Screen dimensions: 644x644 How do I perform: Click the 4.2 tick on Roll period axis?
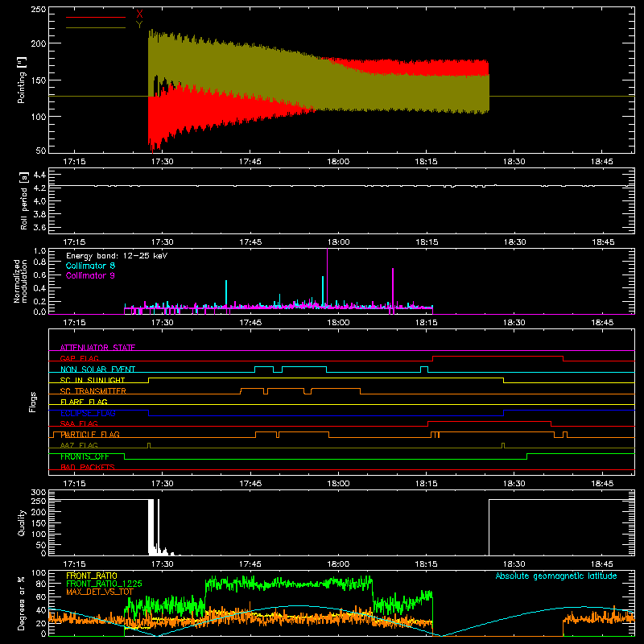[39, 188]
